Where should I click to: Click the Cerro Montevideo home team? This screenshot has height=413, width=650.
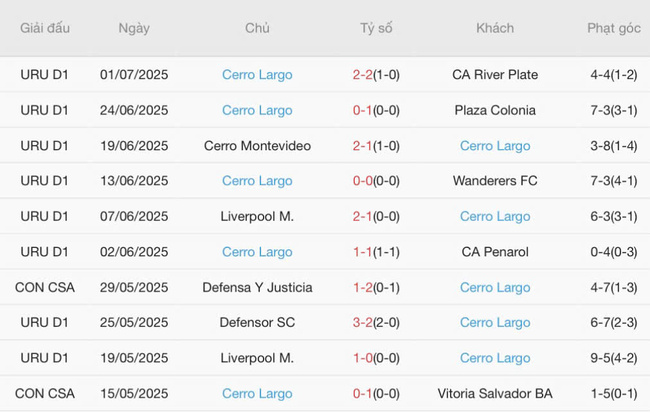257,146
